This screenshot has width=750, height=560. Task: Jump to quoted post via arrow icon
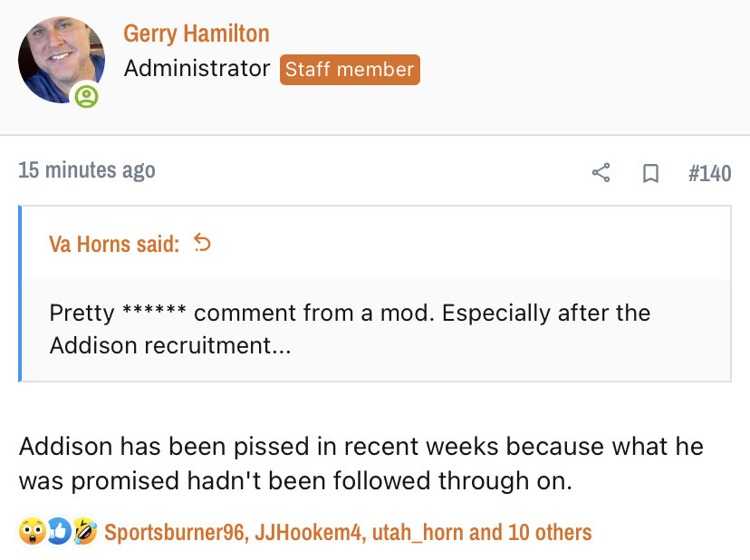tap(203, 243)
